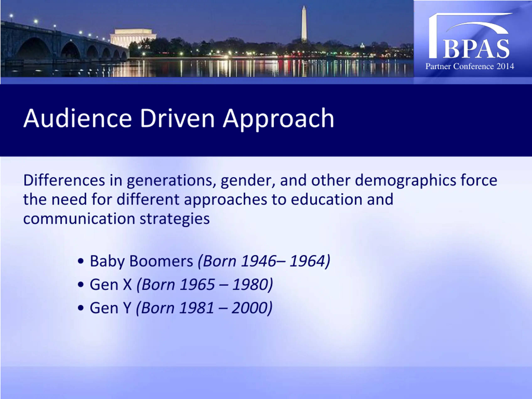The height and width of the screenshot is (399, 532).
Task: Click the Born 1981 – 2000 text
Action: click(x=204, y=308)
